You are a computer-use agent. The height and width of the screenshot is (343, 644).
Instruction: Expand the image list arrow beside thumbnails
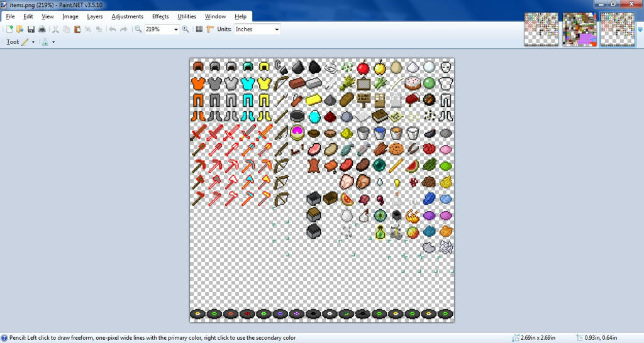[x=640, y=30]
